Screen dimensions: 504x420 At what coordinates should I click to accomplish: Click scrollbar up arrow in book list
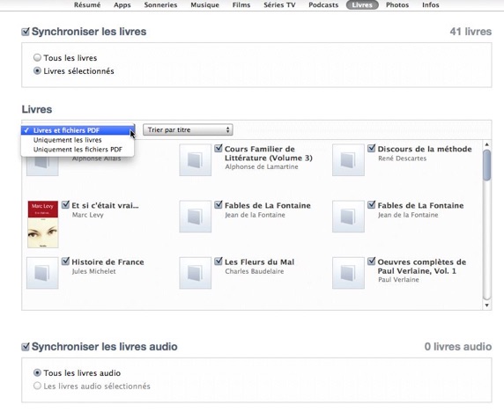pos(487,144)
